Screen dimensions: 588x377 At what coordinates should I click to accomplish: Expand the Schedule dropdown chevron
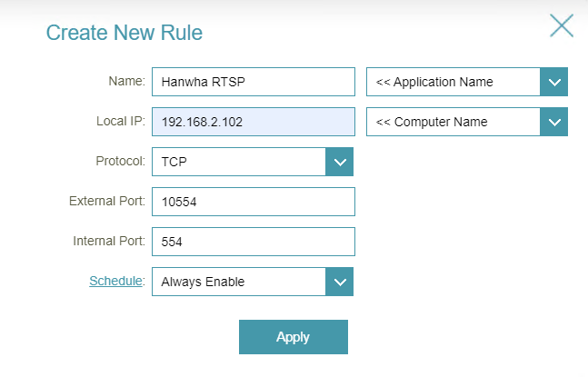pyautogui.click(x=339, y=282)
